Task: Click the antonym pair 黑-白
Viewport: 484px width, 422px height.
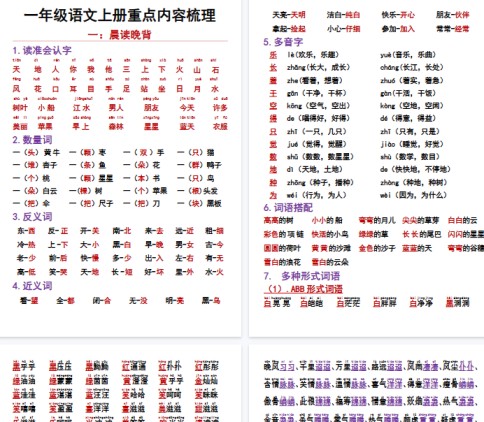Action: [x=122, y=245]
